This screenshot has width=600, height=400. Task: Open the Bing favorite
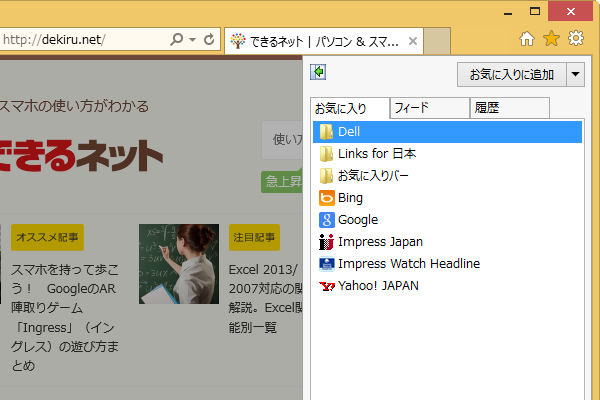pyautogui.click(x=447, y=198)
